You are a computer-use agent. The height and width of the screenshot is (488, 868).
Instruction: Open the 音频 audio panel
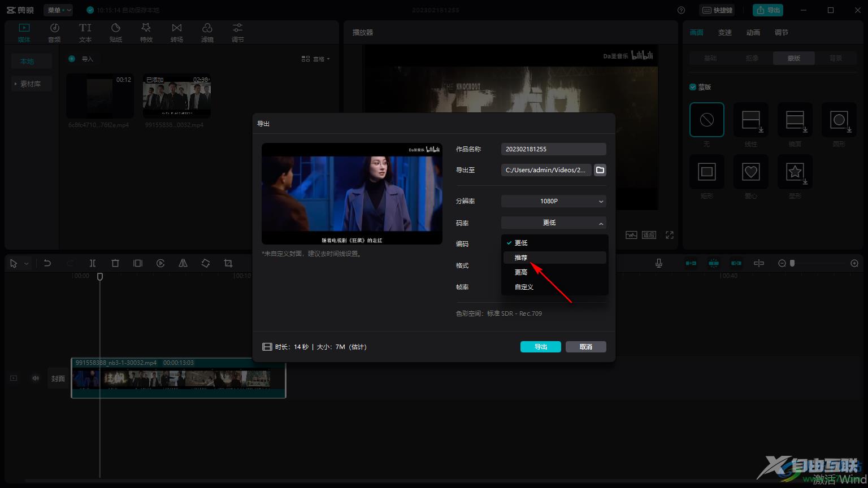coord(55,33)
